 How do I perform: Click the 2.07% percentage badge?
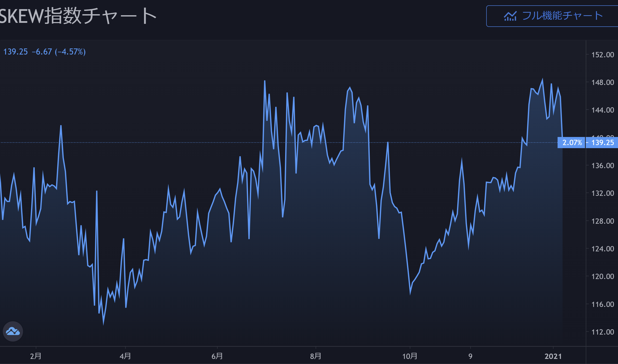pyautogui.click(x=572, y=143)
